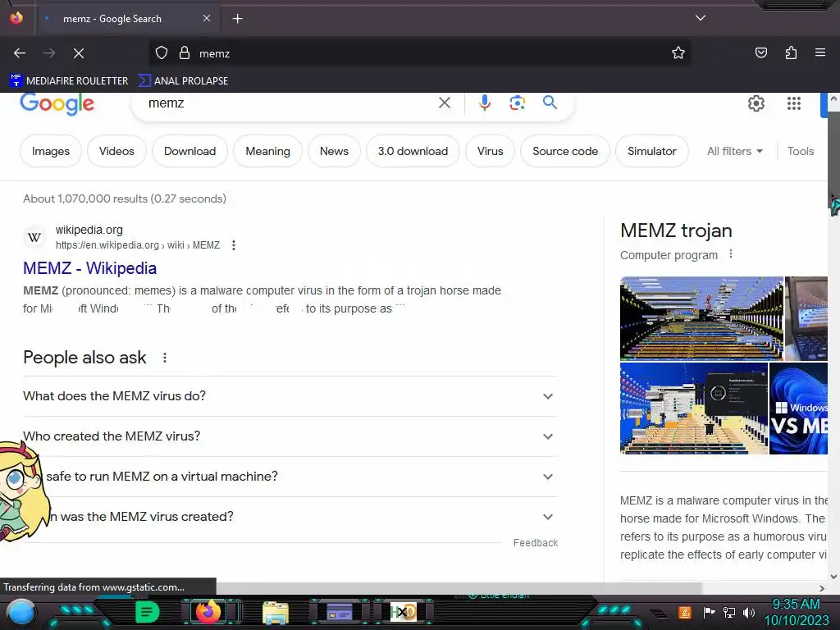Select the 3.0 download chip
840x630 pixels.
[413, 151]
